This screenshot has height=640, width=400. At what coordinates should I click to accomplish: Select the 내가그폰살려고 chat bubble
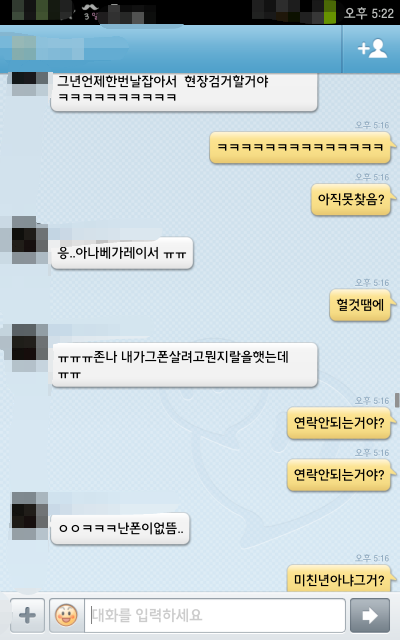(184, 365)
